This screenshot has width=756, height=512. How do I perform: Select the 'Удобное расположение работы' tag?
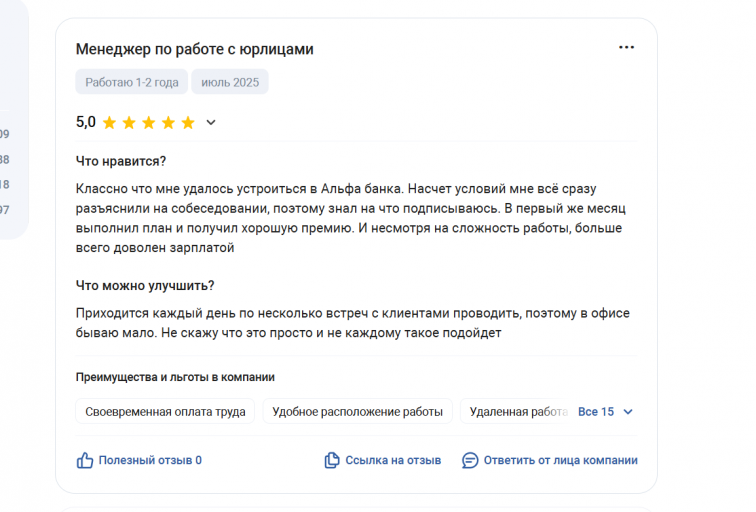[x=357, y=411]
